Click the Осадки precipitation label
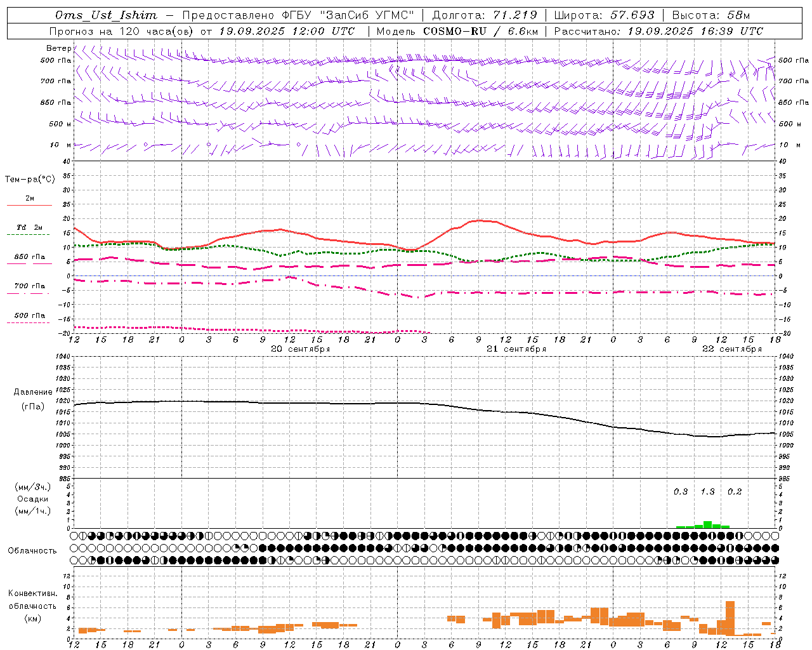812x650 pixels. pos(33,499)
